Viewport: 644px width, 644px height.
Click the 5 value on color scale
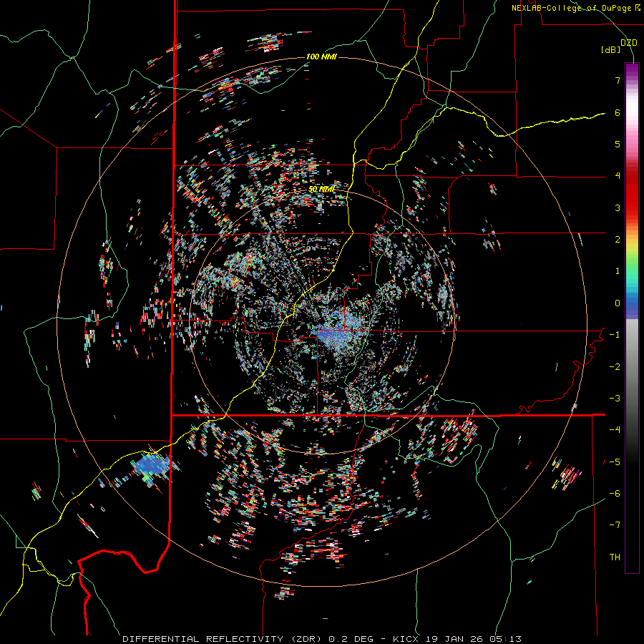618,144
